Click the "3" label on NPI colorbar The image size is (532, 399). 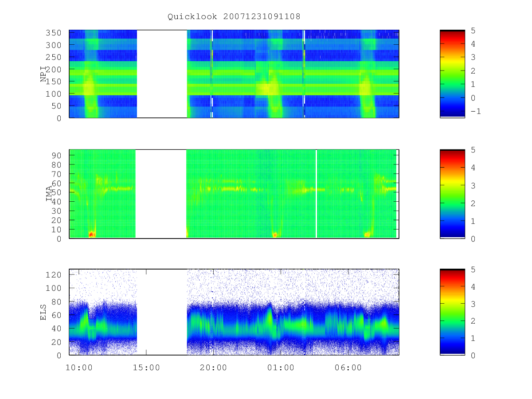pos(473,57)
